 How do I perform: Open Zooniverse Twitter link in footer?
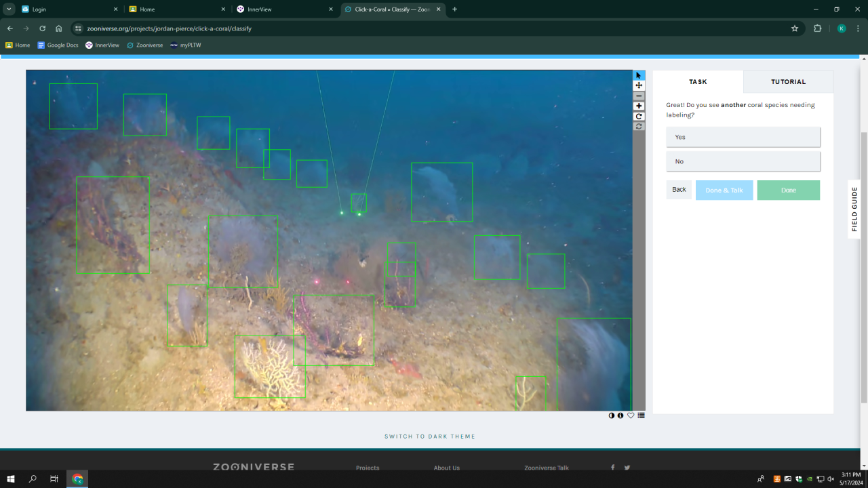click(x=627, y=468)
